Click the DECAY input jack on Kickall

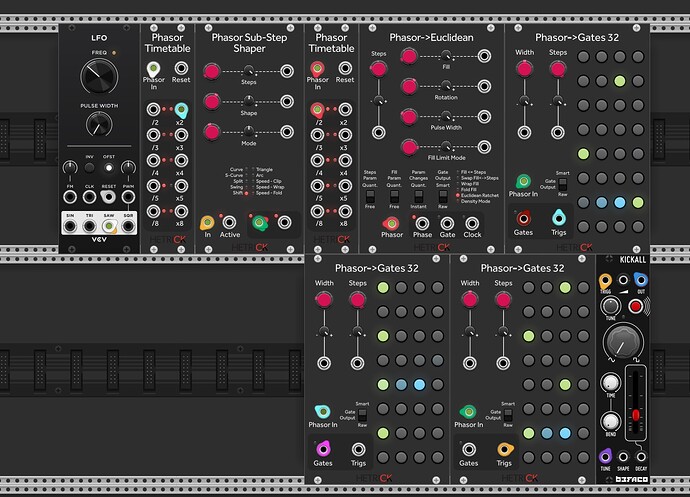click(x=641, y=457)
